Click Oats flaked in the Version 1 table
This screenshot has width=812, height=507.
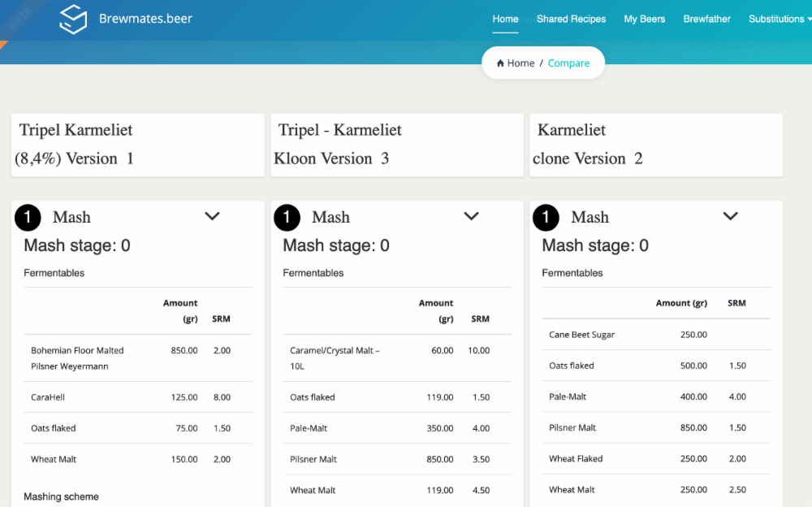tap(54, 428)
